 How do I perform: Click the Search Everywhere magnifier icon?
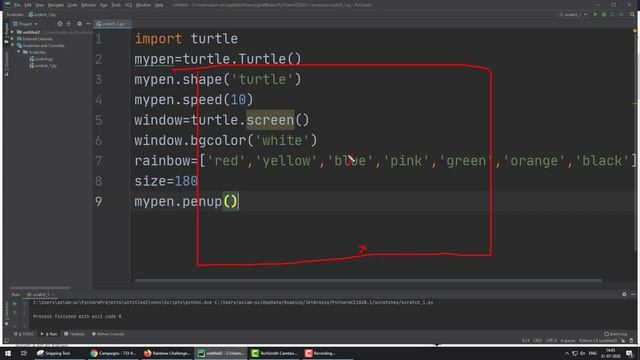coord(632,15)
